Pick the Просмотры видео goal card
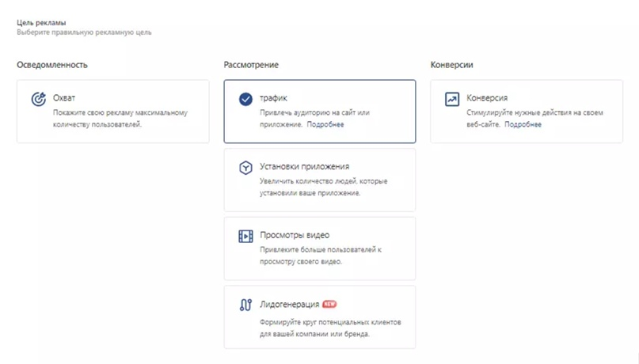The image size is (639, 364). click(x=320, y=248)
